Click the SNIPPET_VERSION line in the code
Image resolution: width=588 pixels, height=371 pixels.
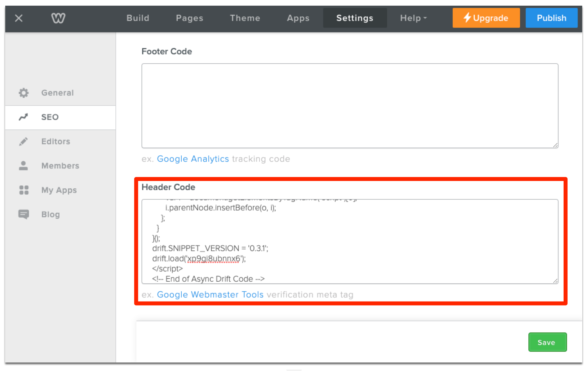point(210,248)
